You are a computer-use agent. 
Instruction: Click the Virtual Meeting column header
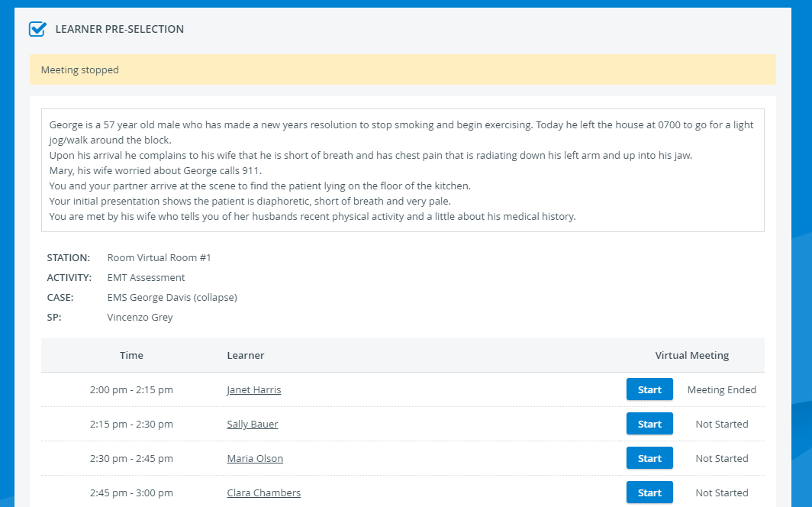coord(692,355)
